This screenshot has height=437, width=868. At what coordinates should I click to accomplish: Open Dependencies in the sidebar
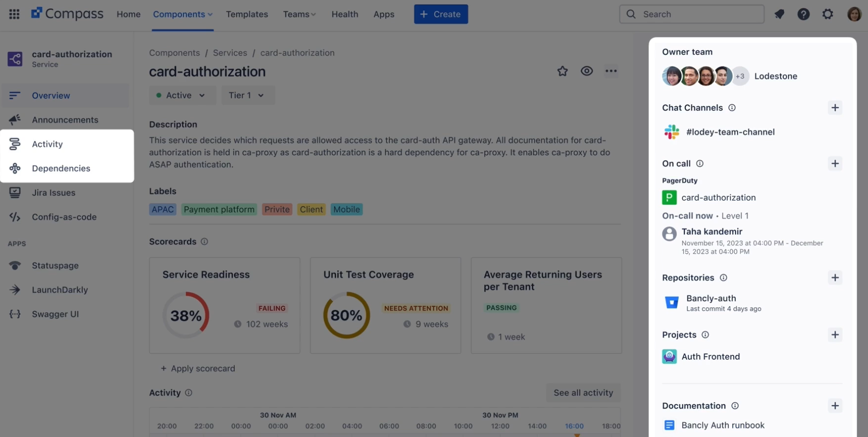coord(61,168)
